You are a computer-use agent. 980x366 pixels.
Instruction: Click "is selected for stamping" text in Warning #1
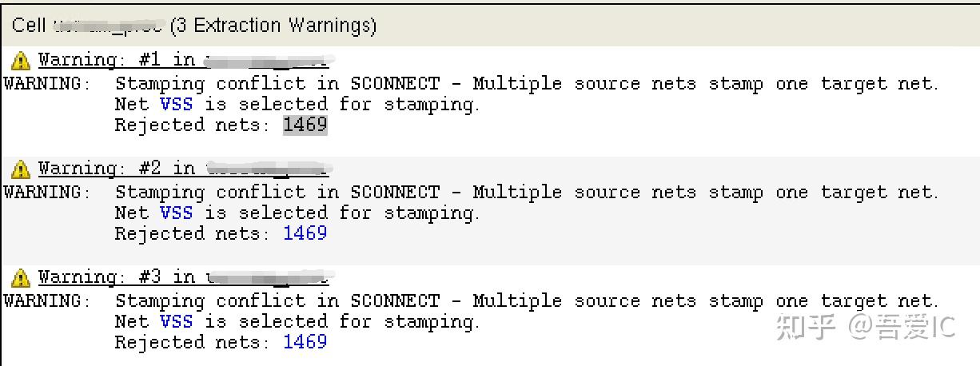click(x=341, y=104)
